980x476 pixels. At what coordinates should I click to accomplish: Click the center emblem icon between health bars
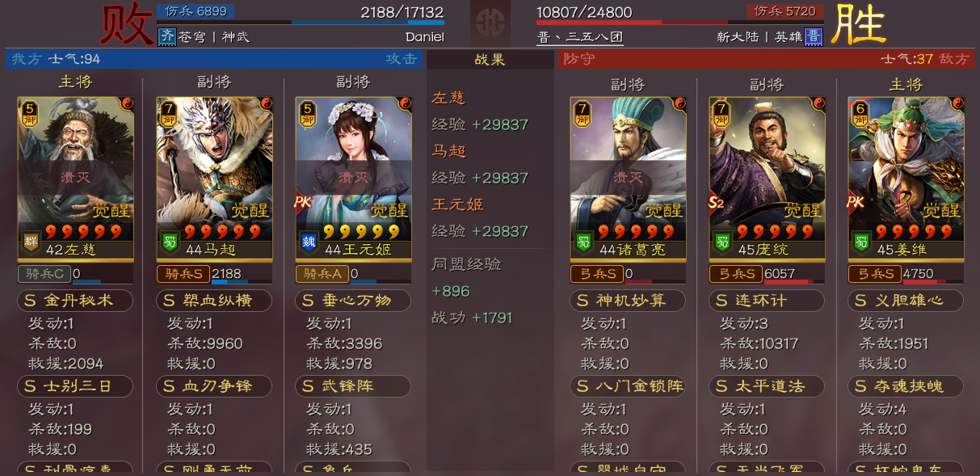tap(490, 23)
